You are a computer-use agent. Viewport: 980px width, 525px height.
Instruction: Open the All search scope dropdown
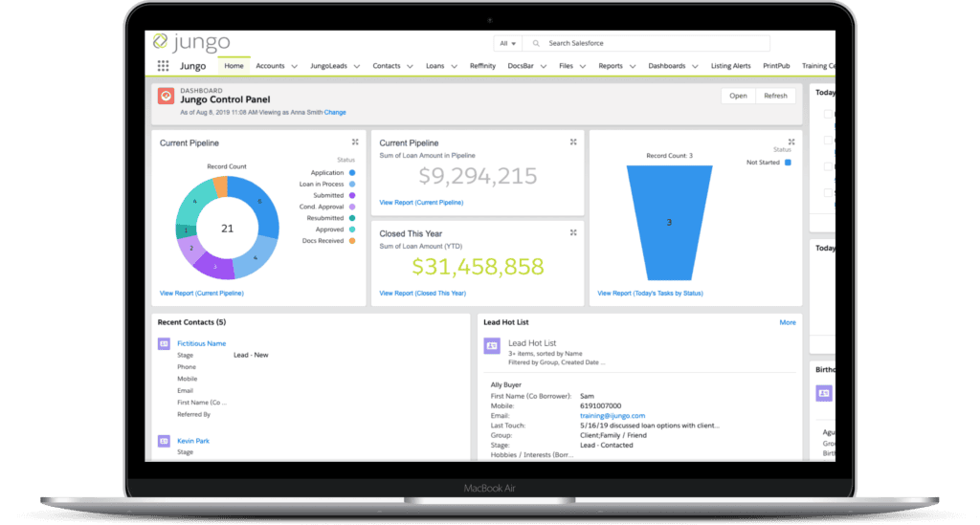click(x=507, y=43)
